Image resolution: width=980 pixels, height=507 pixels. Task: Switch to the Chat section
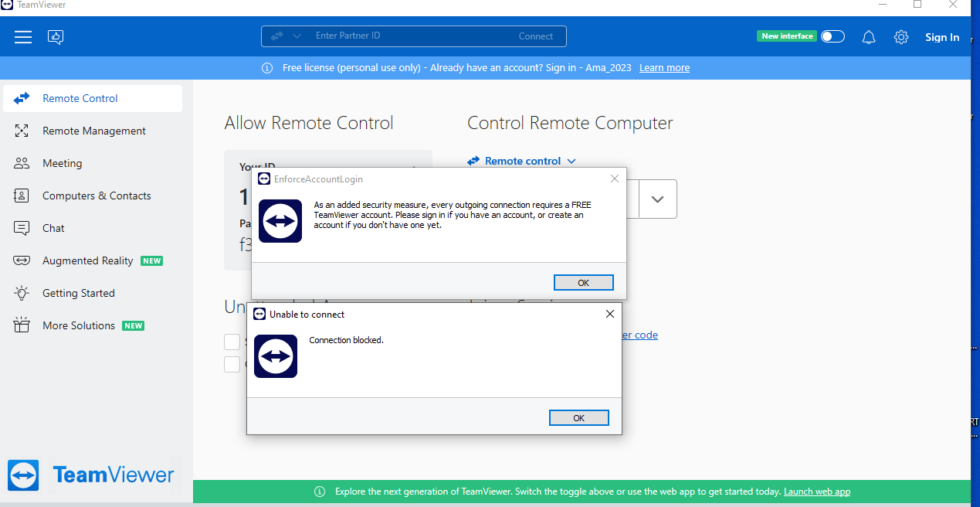pyautogui.click(x=93, y=228)
